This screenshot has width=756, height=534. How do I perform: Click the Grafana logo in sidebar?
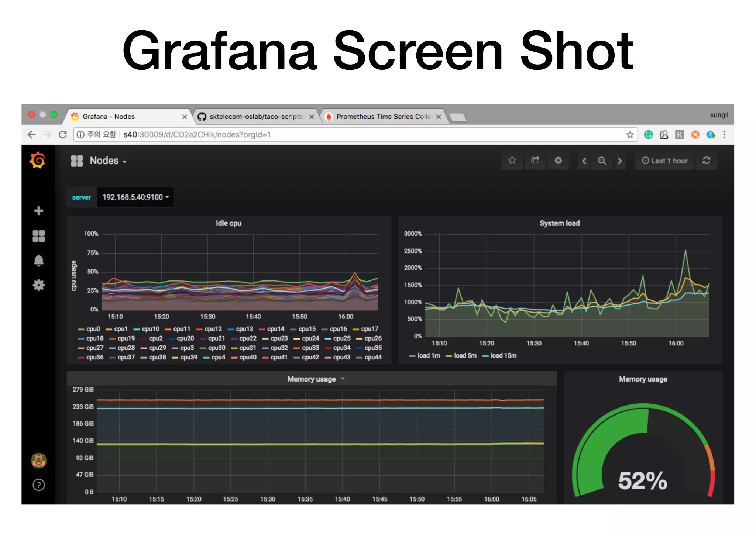pyautogui.click(x=38, y=161)
